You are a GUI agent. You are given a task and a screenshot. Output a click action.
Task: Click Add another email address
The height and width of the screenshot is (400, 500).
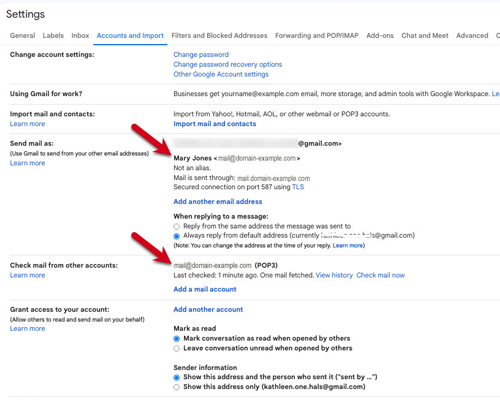click(x=218, y=201)
